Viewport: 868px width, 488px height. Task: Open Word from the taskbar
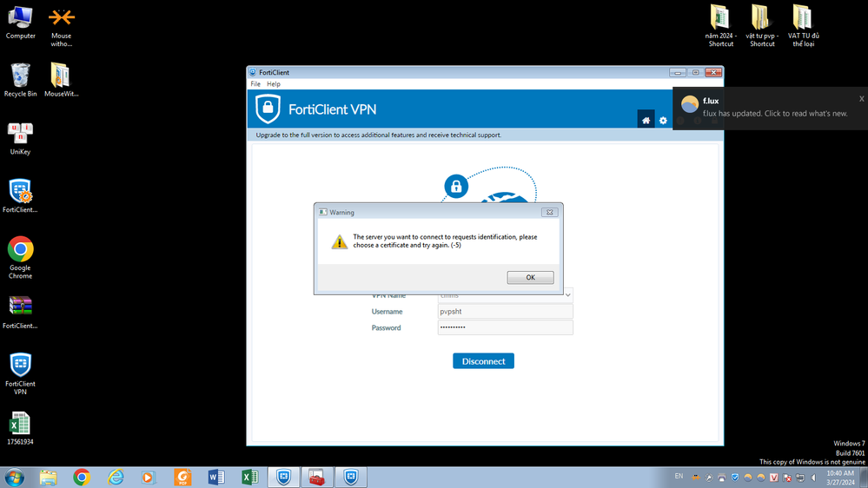point(216,477)
